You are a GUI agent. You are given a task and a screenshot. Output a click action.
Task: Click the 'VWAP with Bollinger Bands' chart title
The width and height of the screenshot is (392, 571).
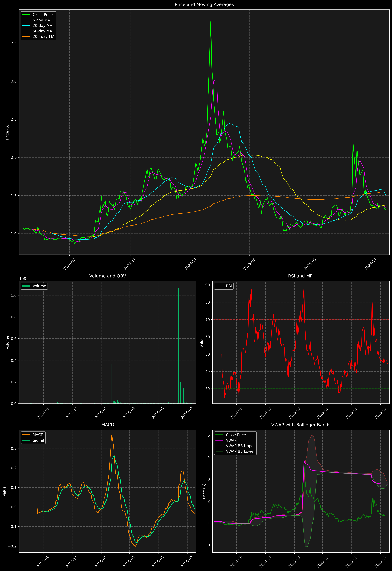click(x=301, y=425)
